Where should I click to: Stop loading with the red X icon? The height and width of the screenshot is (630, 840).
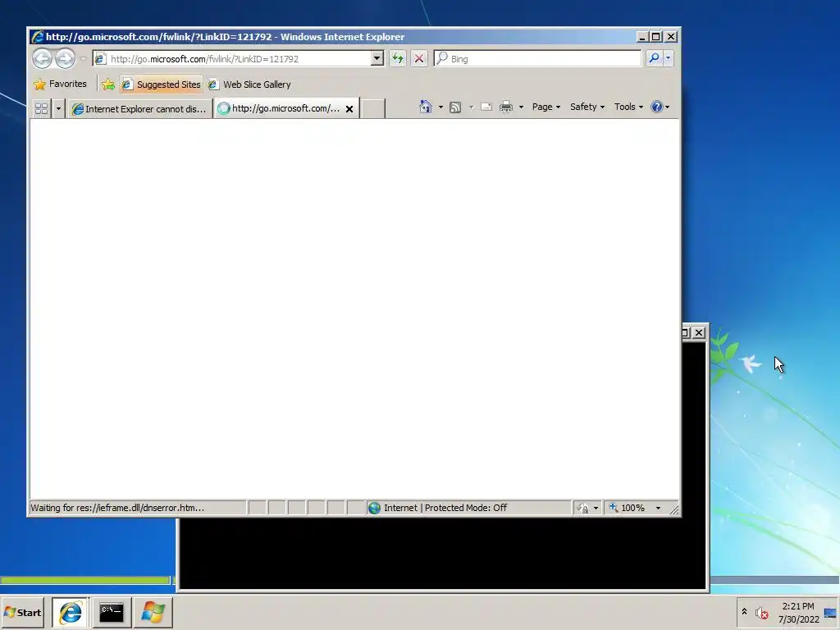point(419,58)
